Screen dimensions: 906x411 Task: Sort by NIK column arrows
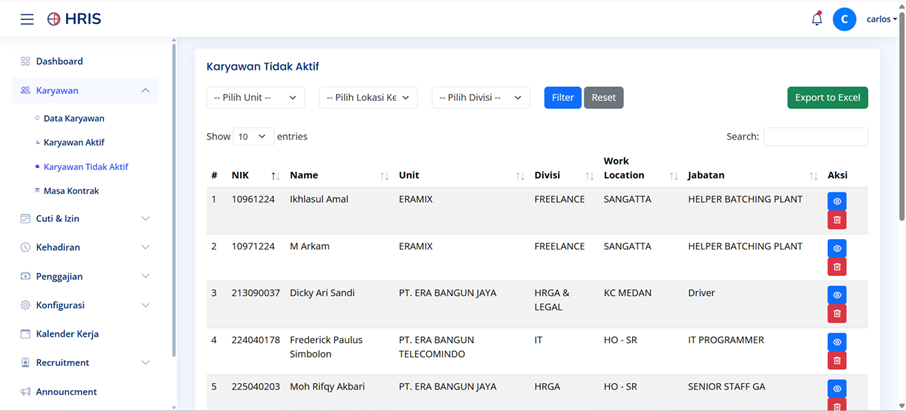275,176
